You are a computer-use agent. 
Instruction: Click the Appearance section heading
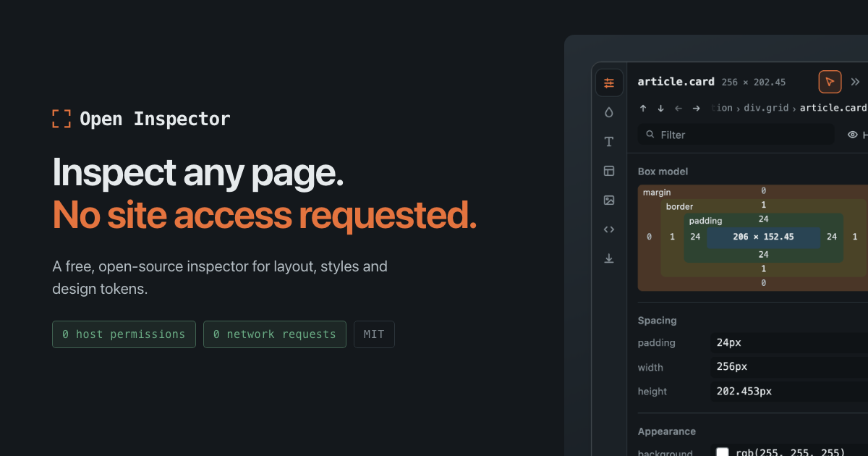tap(666, 431)
